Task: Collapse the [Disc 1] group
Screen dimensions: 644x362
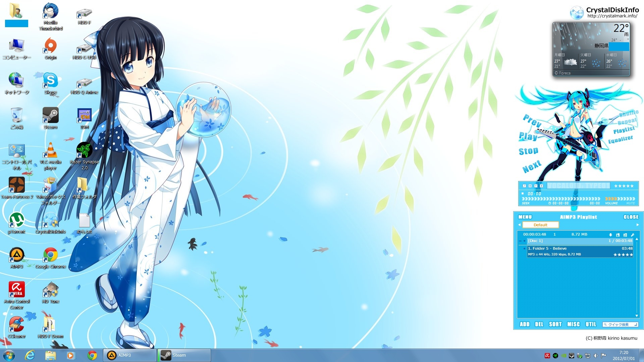Action: (520, 241)
